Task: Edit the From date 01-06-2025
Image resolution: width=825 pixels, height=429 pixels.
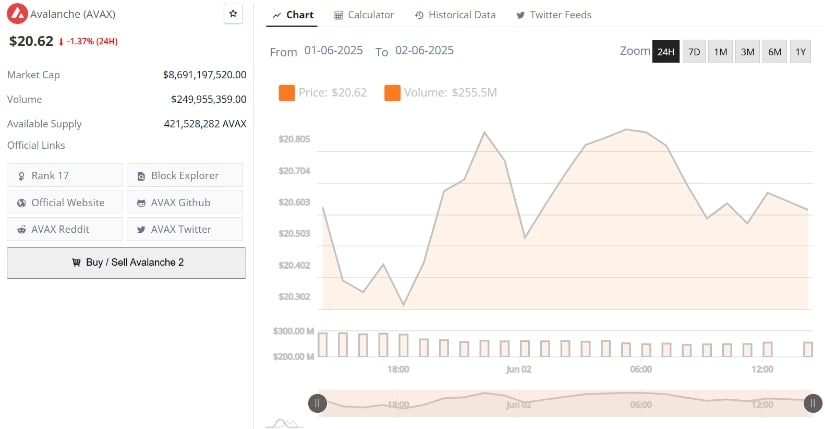Action: 334,51
